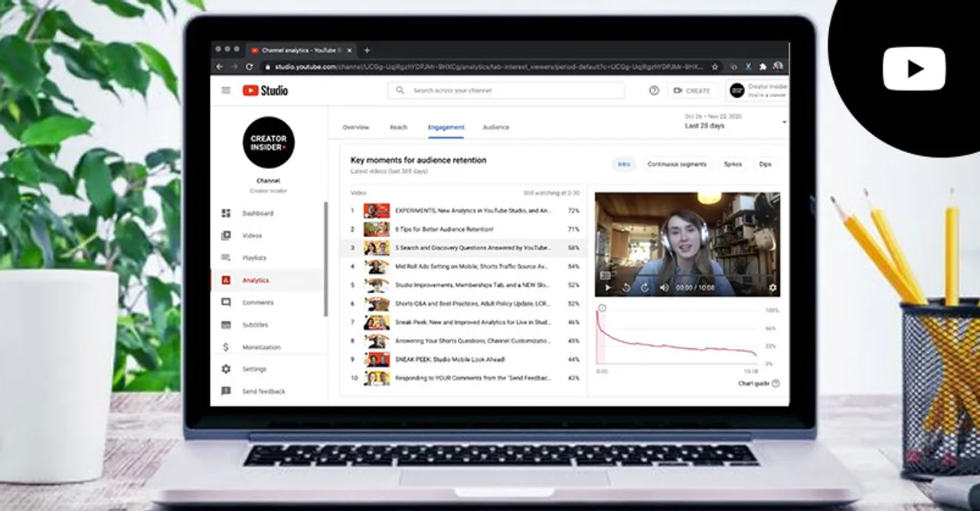
Task: Select Sneak Peek: New and Improved Analytics row
Action: [x=463, y=322]
